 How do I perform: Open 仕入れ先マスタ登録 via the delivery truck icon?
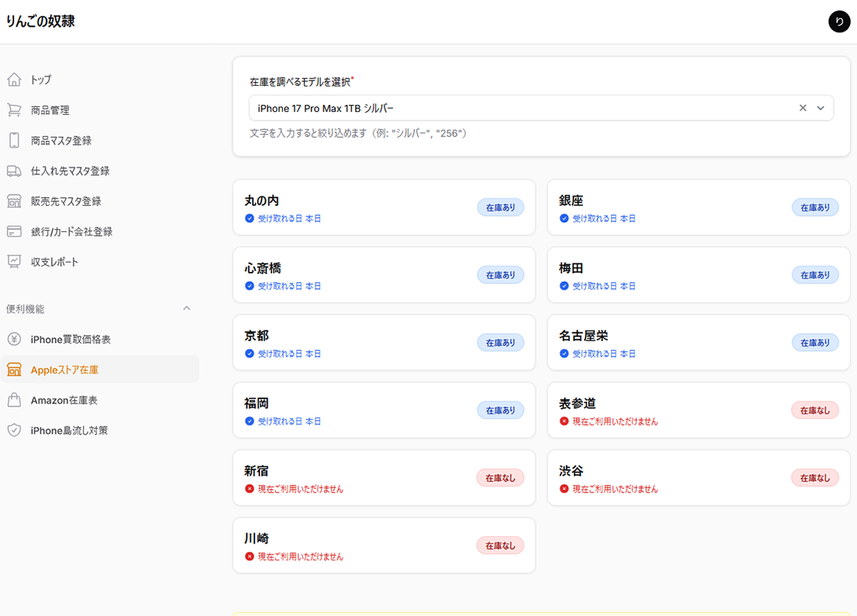pos(14,171)
